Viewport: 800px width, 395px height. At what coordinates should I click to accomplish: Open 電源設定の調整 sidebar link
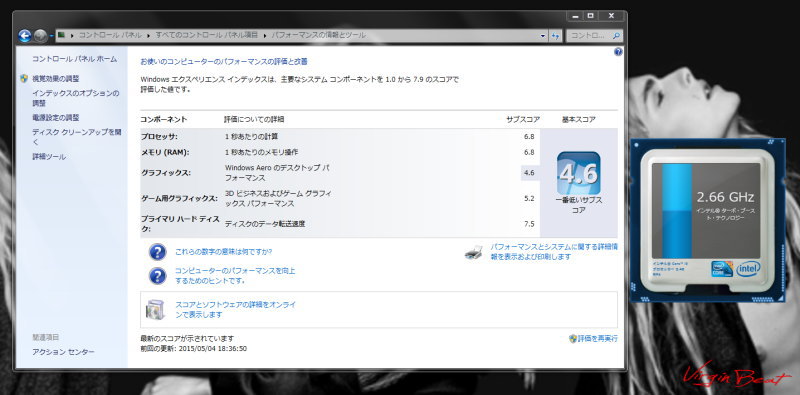click(56, 117)
